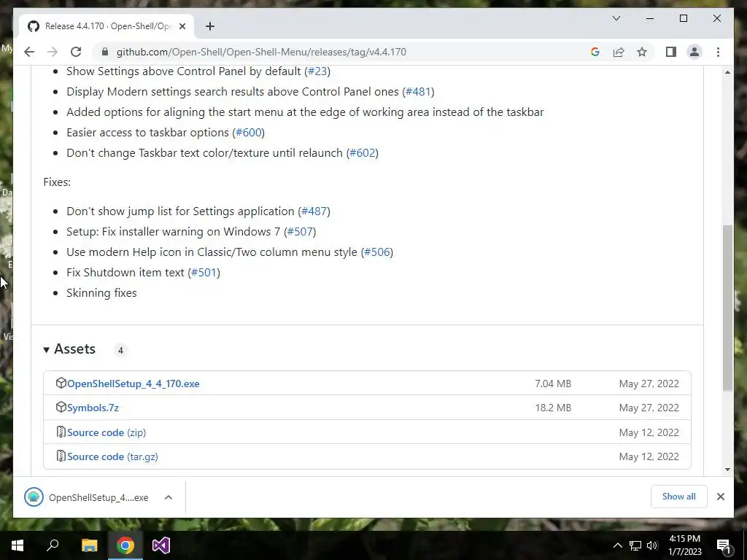Open issue link #600
Image resolution: width=747 pixels, height=560 pixels.
point(249,133)
